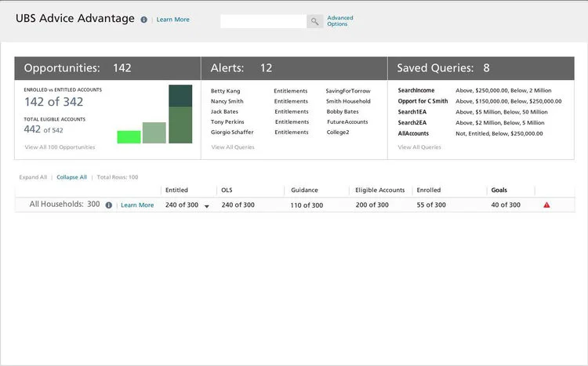This screenshot has width=588, height=366.
Task: Select the Entitled column header
Action: pos(176,190)
